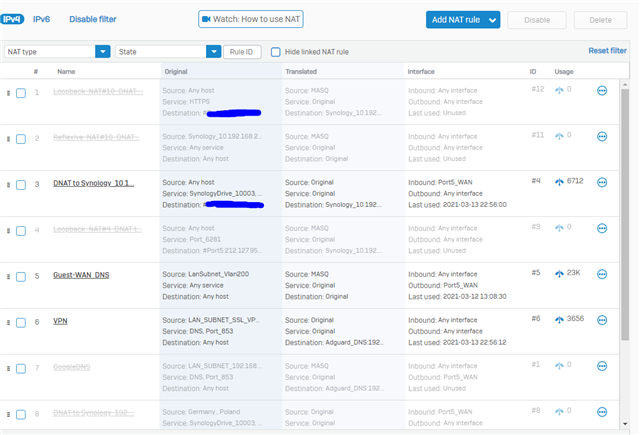640x435 pixels.
Task: Grab drag handle of rule 4
Action: [8, 231]
